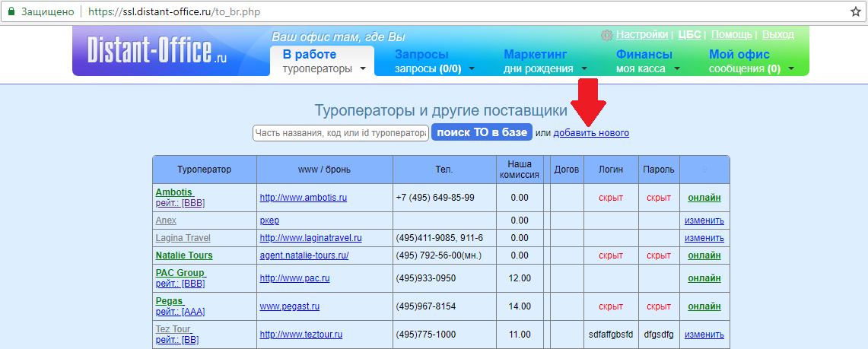Screen dimensions: 868x349
Task: Open the В работе tab
Action: click(x=310, y=54)
